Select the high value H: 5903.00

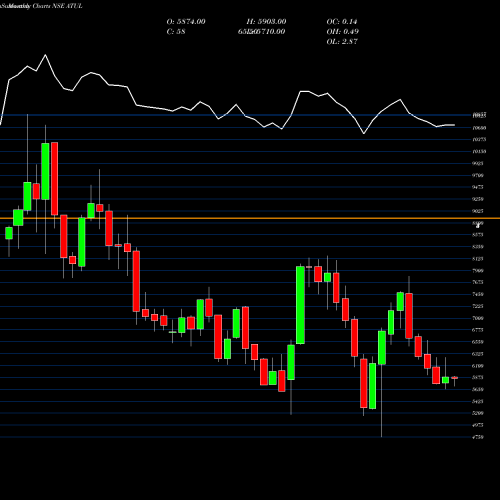(x=266, y=22)
